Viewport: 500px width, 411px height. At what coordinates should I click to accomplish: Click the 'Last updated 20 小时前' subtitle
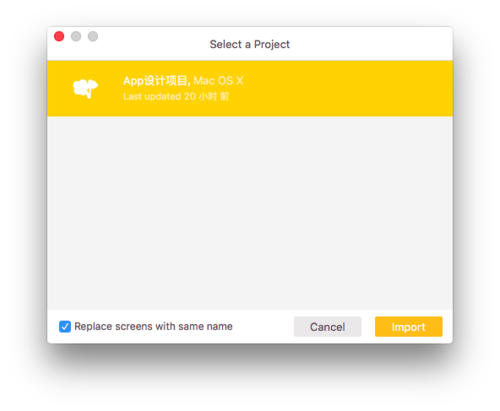[x=176, y=96]
